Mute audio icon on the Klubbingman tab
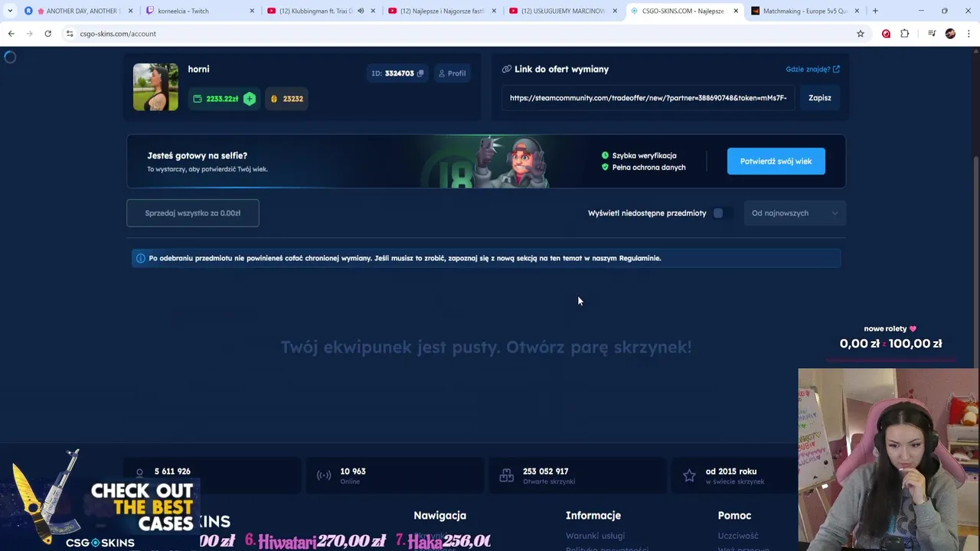This screenshot has width=980, height=551. 361,11
